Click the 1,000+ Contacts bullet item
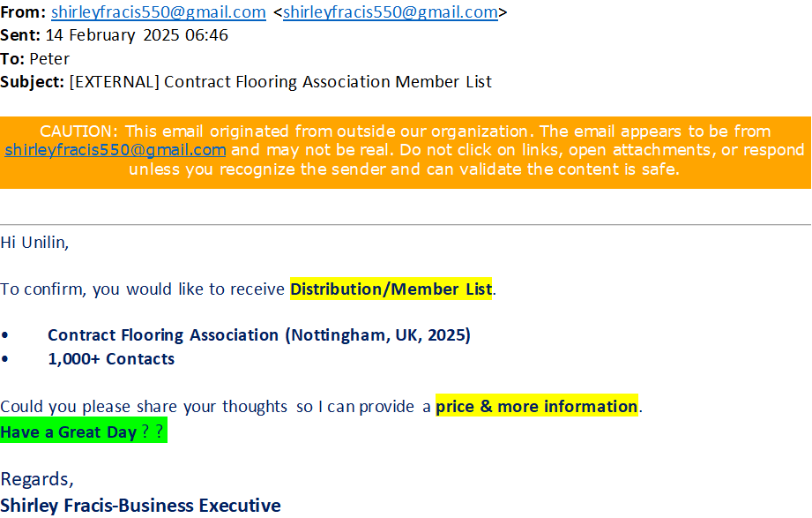This screenshot has height=518, width=812. (x=111, y=359)
